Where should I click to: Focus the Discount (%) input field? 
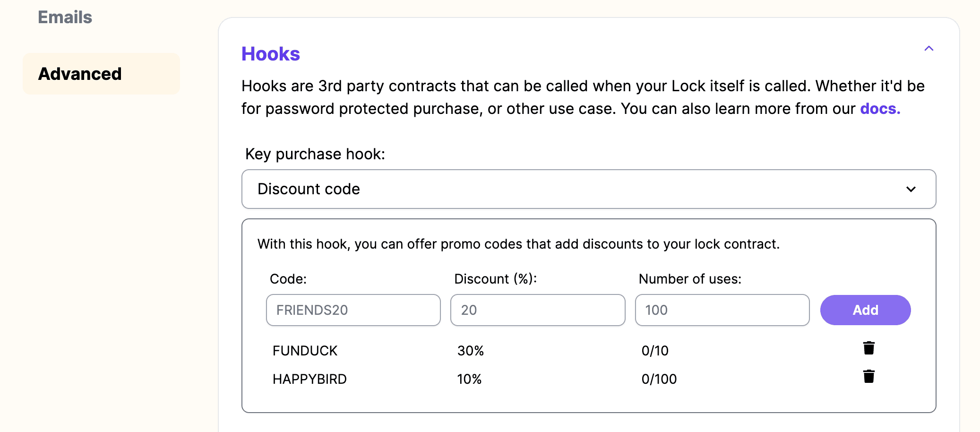(538, 310)
